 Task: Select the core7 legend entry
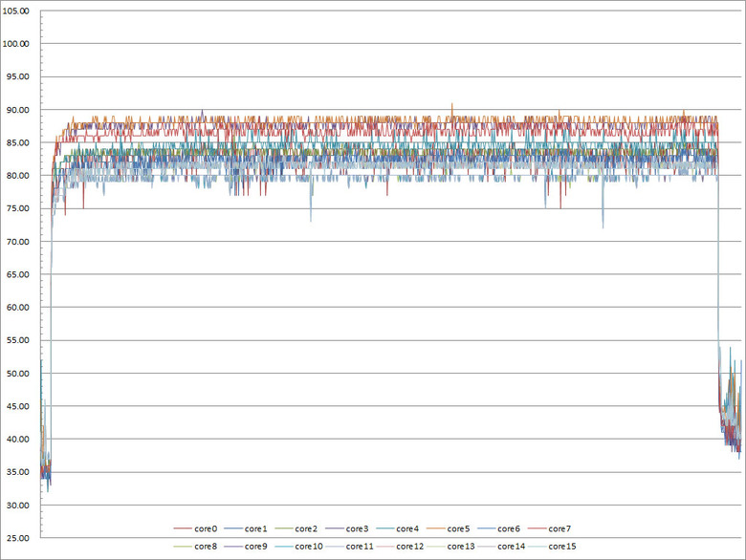pos(550,528)
